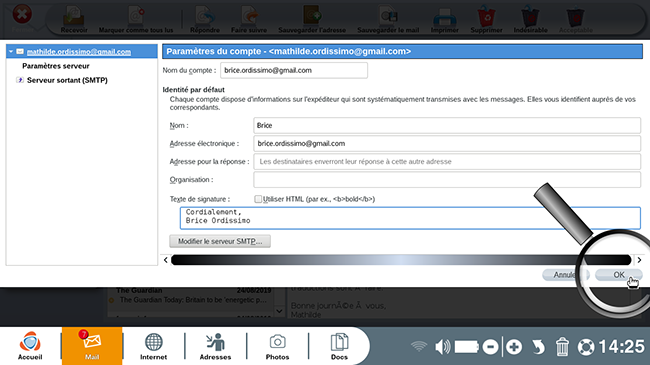The image size is (650, 365).
Task: Click Modifier le serveur SMTP button
Action: [x=220, y=241]
